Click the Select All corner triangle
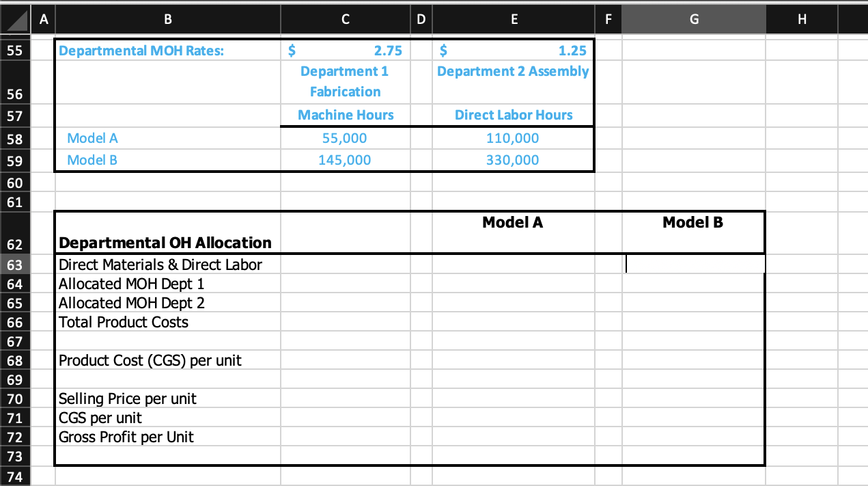The height and width of the screenshot is (486, 868). coord(16,21)
